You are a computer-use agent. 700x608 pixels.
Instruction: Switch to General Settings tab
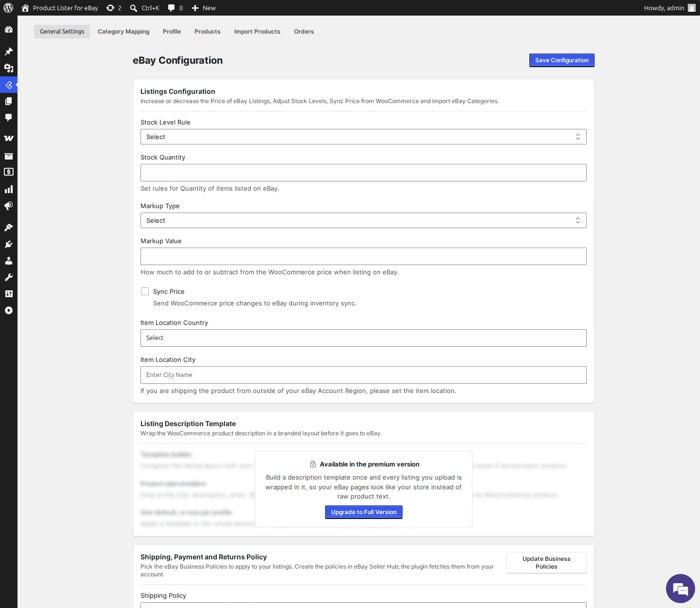62,32
